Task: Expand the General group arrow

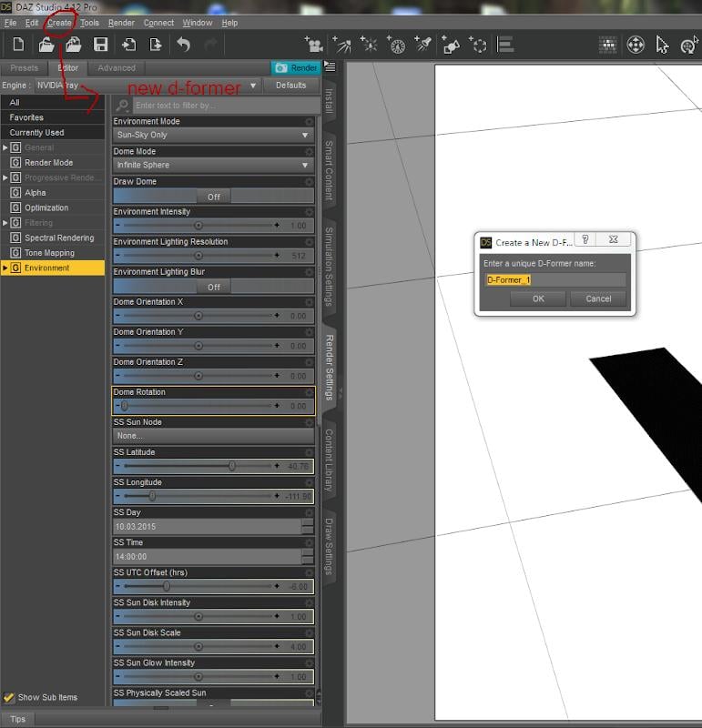Action: 5,147
